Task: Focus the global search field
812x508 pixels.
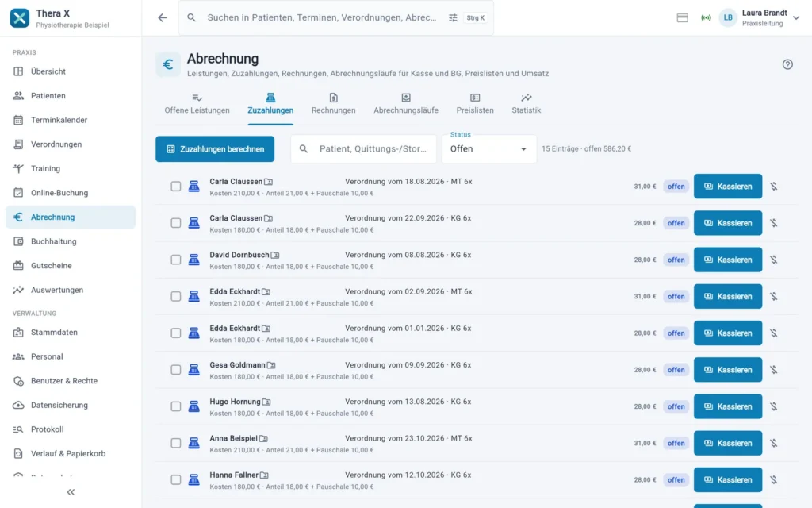Action: click(x=322, y=17)
